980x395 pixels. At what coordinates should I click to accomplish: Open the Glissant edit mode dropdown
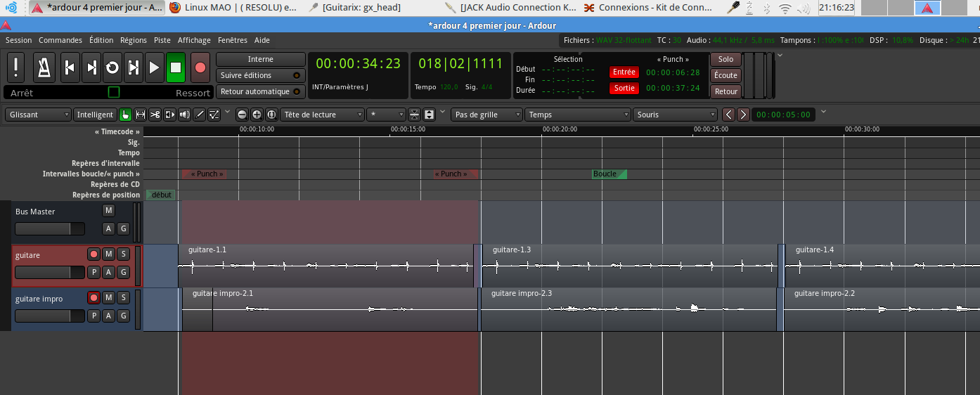[x=38, y=115]
